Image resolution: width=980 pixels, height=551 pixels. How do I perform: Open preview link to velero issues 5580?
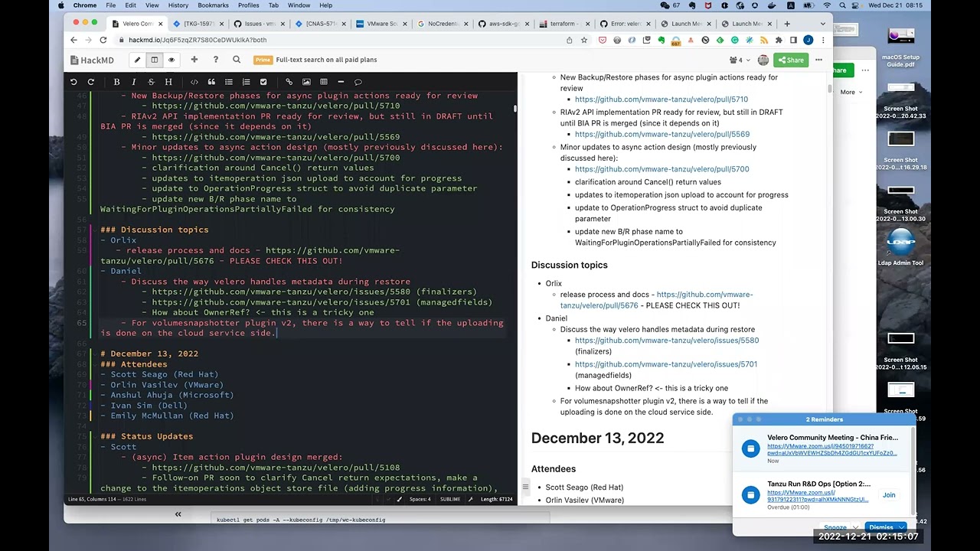[x=667, y=341]
